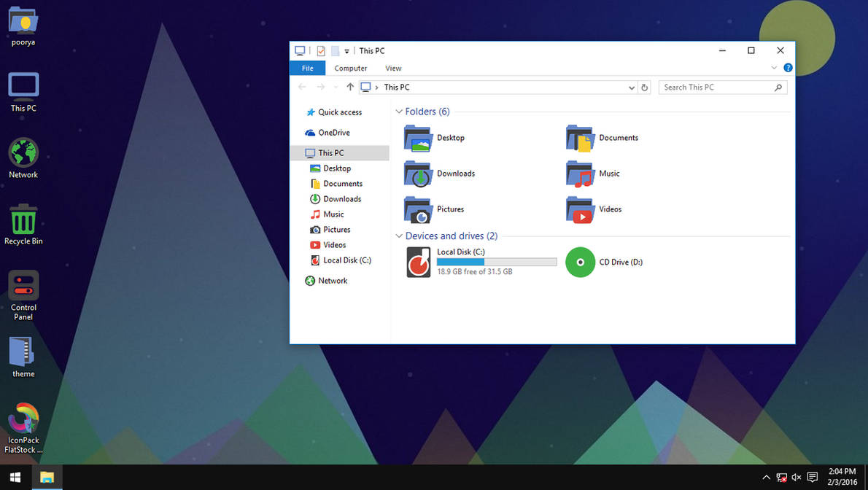Open the Desktop folder in Folders group
Screen dimensions: 868x490
click(418, 138)
